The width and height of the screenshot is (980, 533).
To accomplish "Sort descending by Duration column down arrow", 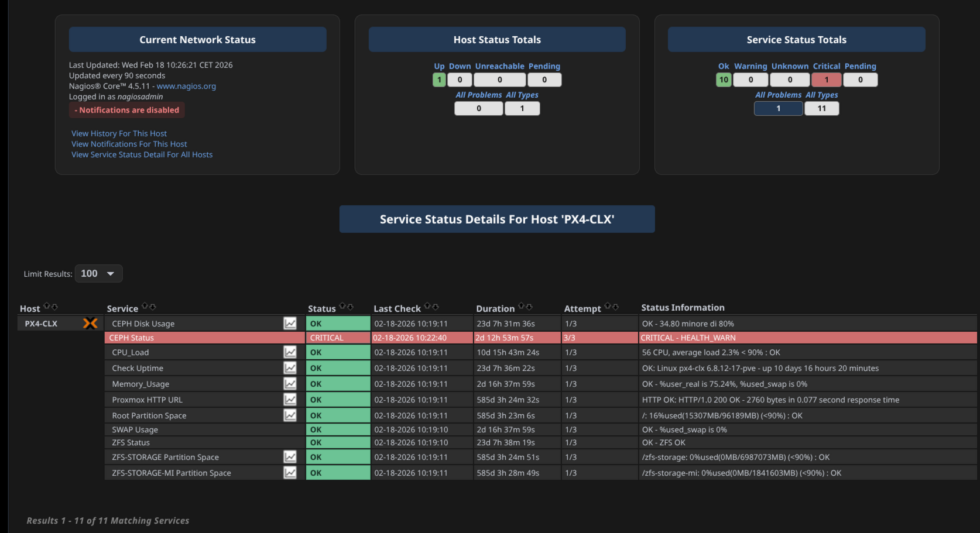I will [529, 306].
